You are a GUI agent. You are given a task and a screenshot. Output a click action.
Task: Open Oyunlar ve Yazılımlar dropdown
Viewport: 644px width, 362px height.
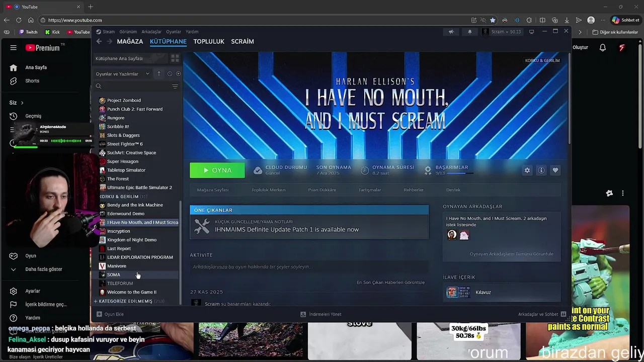(x=123, y=74)
